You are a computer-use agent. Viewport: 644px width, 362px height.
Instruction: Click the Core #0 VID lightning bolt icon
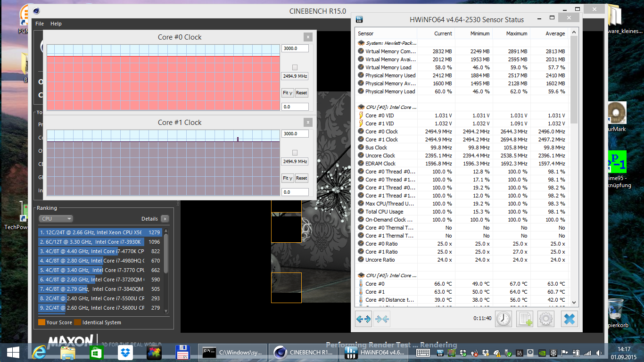(x=361, y=115)
